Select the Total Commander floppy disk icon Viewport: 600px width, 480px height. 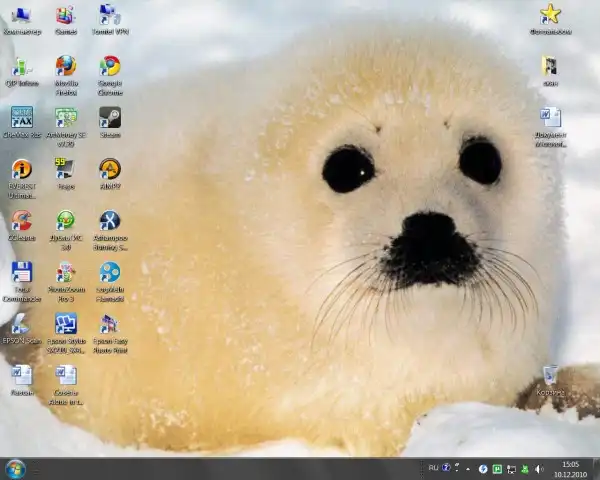coord(21,272)
